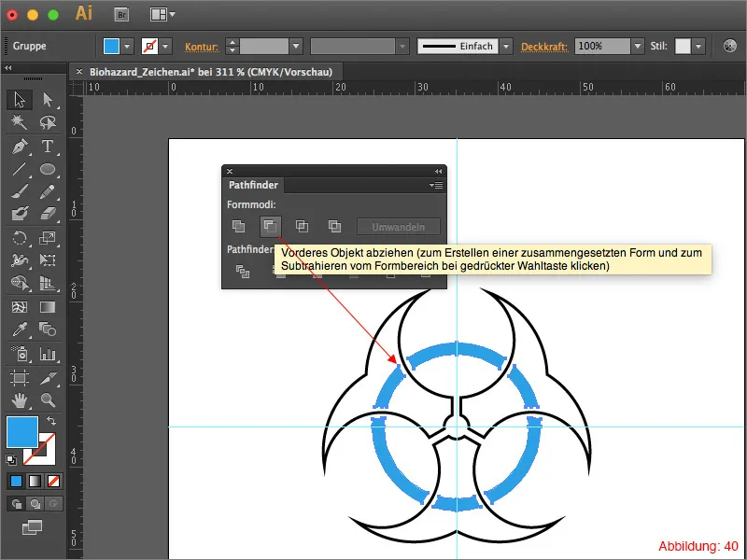
Task: Select the Perspective Grid tool
Action: coord(48,283)
